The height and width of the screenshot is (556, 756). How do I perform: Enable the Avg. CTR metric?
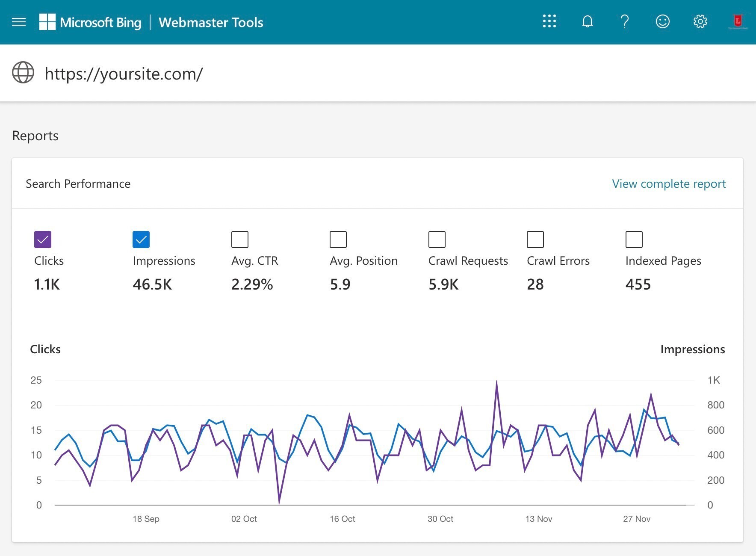pos(239,240)
